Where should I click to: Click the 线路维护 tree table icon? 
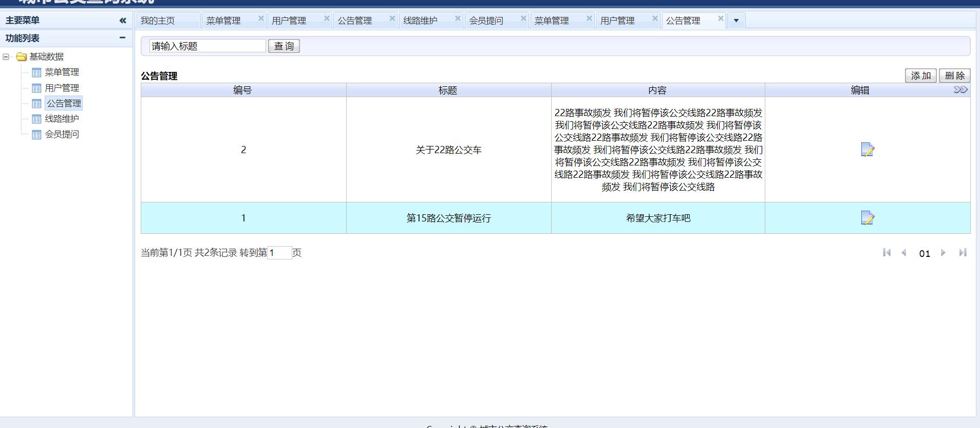click(36, 119)
